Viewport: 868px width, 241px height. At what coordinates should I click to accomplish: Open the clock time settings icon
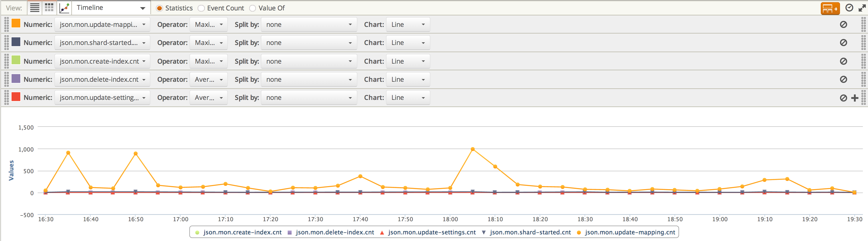point(849,8)
